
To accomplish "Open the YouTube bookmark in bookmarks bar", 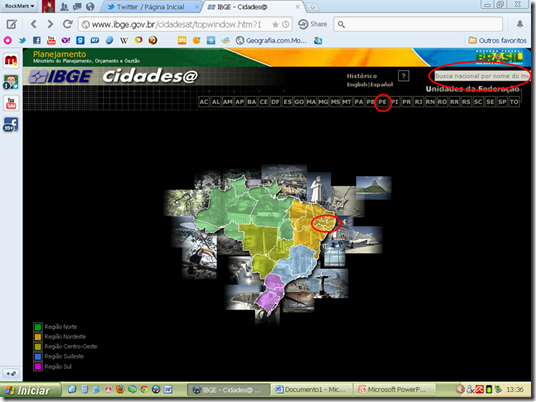I will click(51, 40).
